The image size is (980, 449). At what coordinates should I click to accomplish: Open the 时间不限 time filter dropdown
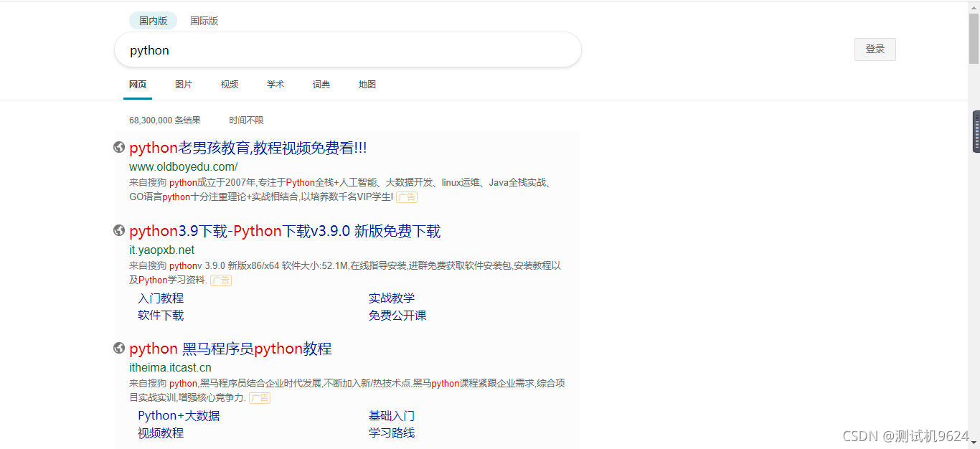[246, 120]
